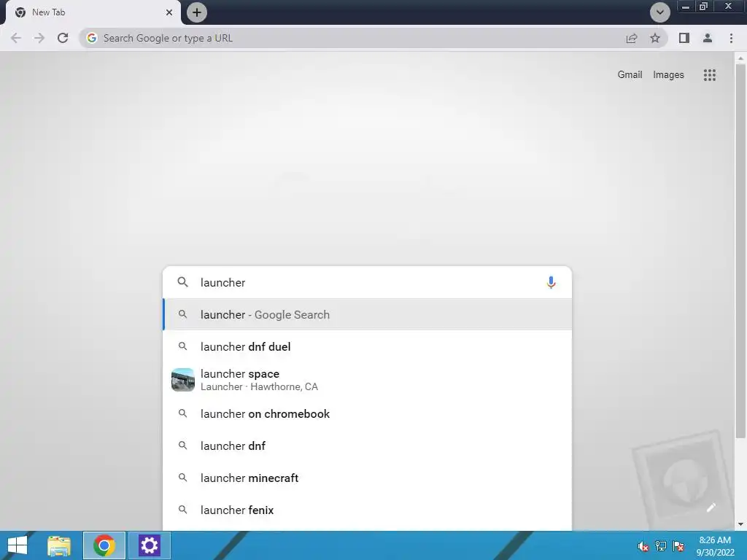Image resolution: width=747 pixels, height=560 pixels.
Task: Click the taskbar clock and date
Action: 715,546
